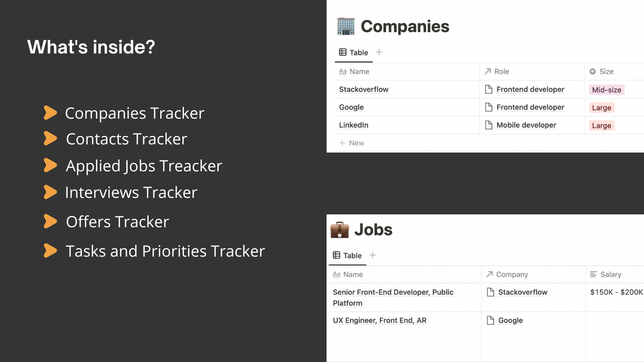The height and width of the screenshot is (362, 644).
Task: Add a view with plus next to Jobs Table
Action: coord(372,255)
